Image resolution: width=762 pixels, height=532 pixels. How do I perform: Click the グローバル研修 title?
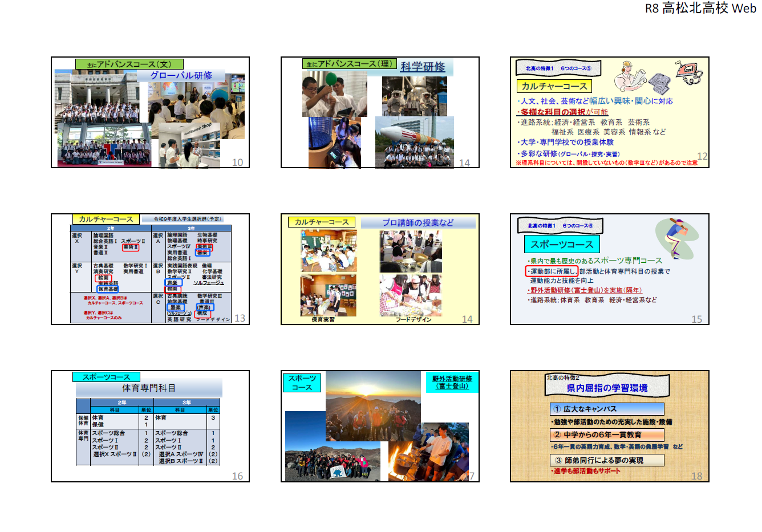181,75
